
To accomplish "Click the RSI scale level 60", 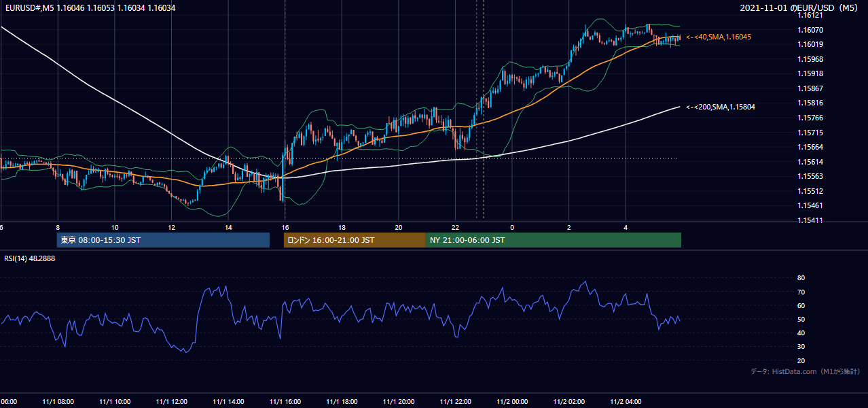I will coord(801,305).
